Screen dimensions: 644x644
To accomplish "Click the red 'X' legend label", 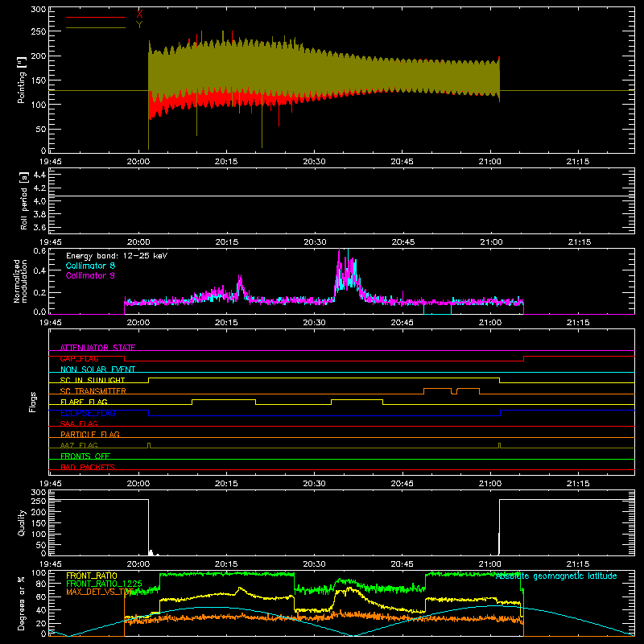I will (x=139, y=14).
